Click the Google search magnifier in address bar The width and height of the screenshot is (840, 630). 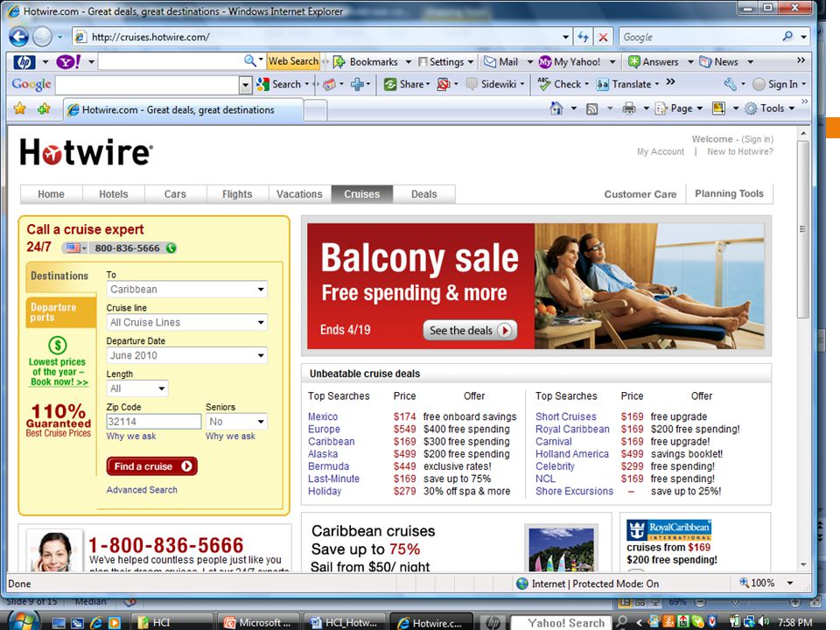click(x=787, y=37)
